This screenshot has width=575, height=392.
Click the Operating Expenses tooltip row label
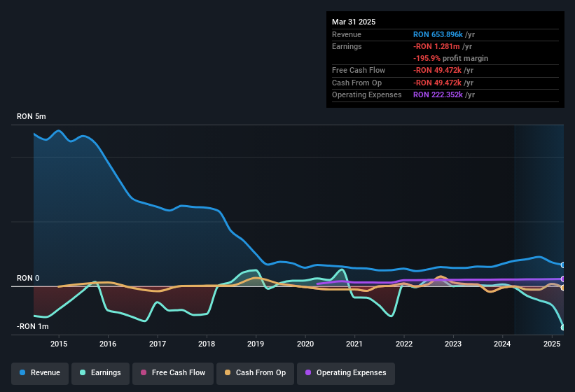[367, 94]
